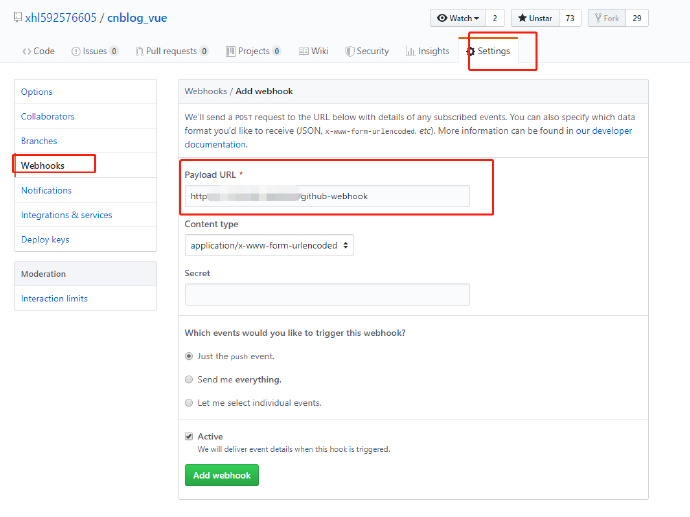Click the Insights graph icon
690x517 pixels.
point(410,51)
